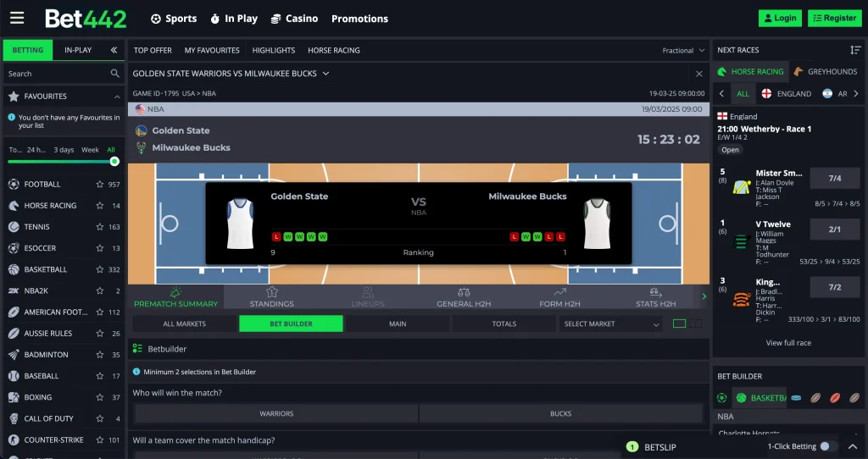Open the Fractional odds format dropdown
Image resolution: width=868 pixels, height=459 pixels.
coord(683,50)
